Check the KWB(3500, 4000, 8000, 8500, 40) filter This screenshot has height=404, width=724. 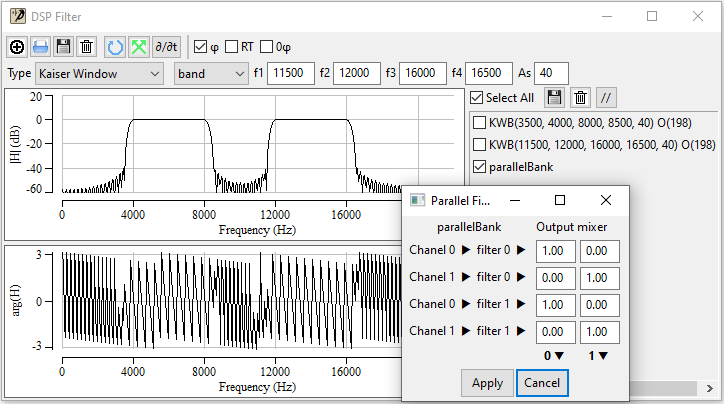click(478, 122)
